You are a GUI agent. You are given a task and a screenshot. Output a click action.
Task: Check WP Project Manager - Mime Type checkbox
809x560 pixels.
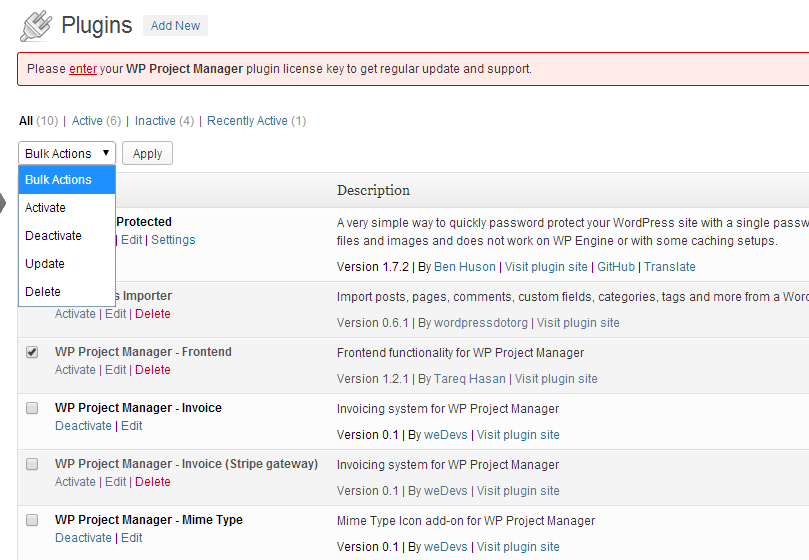coord(32,520)
